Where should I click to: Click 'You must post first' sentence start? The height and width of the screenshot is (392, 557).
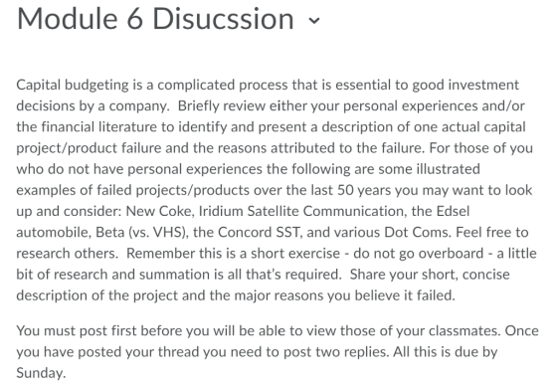77,331
